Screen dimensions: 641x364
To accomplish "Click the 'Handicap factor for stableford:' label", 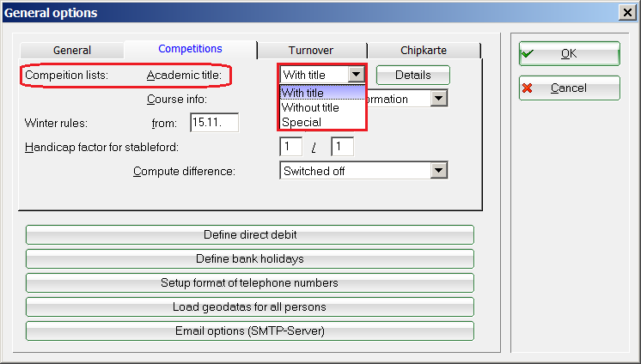I will click(x=101, y=147).
